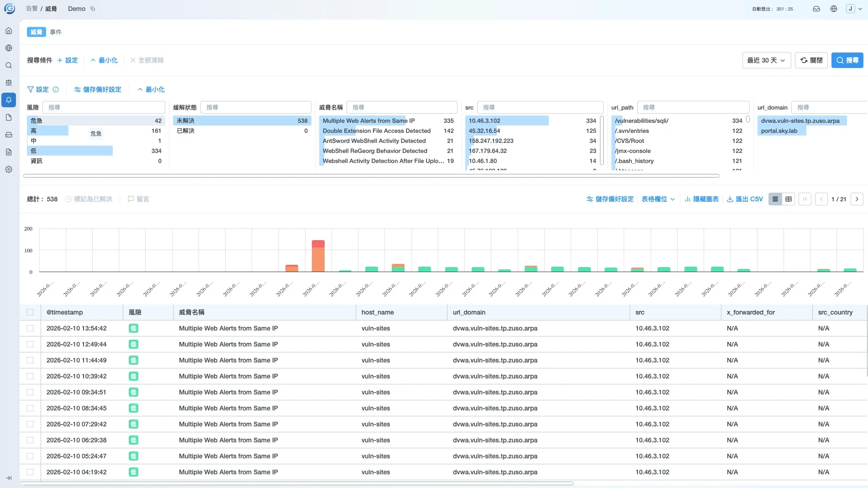Focus the 威脅名稱 filter search field
This screenshot has height=488, width=868.
click(x=402, y=107)
